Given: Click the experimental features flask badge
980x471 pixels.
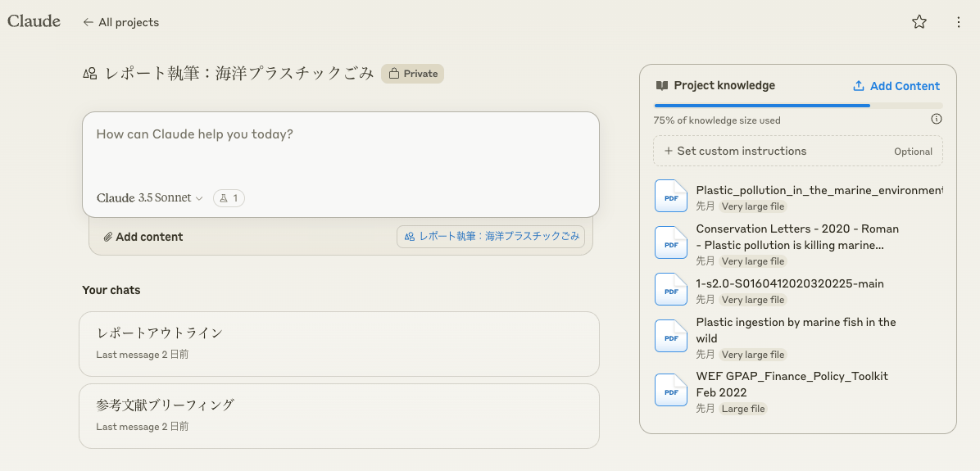Looking at the screenshot, I should point(229,197).
